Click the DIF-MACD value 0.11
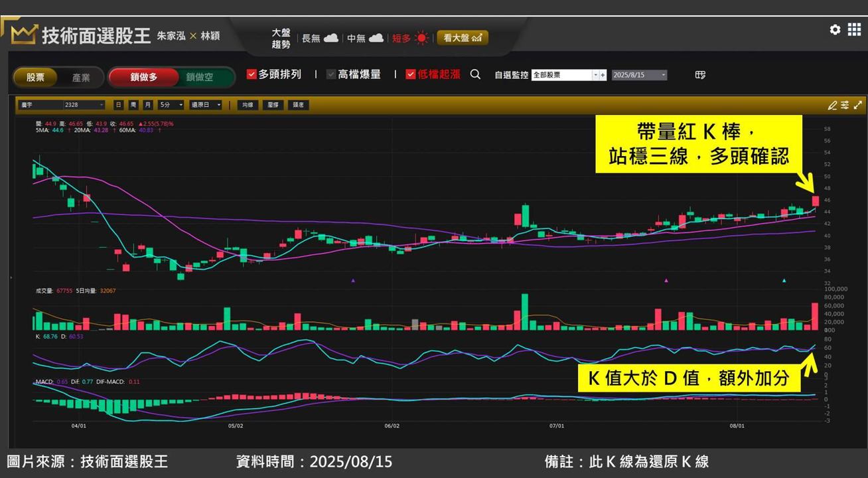This screenshot has width=868, height=478. click(134, 382)
